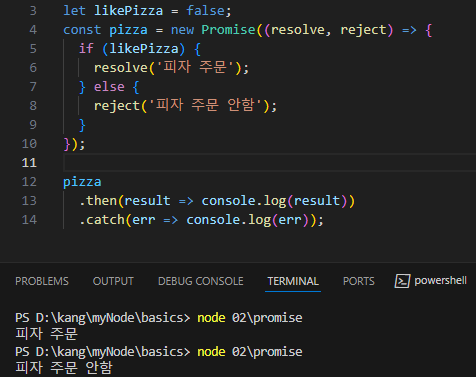Click line number 6 in the gutter
The height and width of the screenshot is (377, 476).
click(x=33, y=68)
